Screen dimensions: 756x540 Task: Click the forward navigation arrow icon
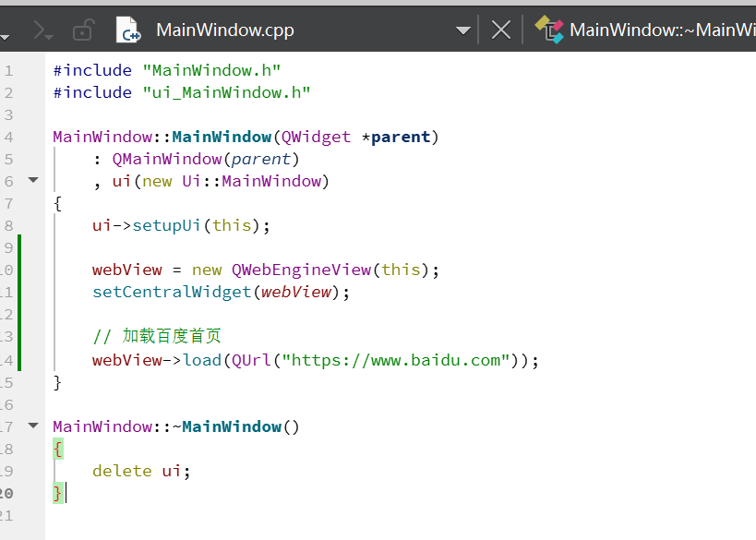42,30
